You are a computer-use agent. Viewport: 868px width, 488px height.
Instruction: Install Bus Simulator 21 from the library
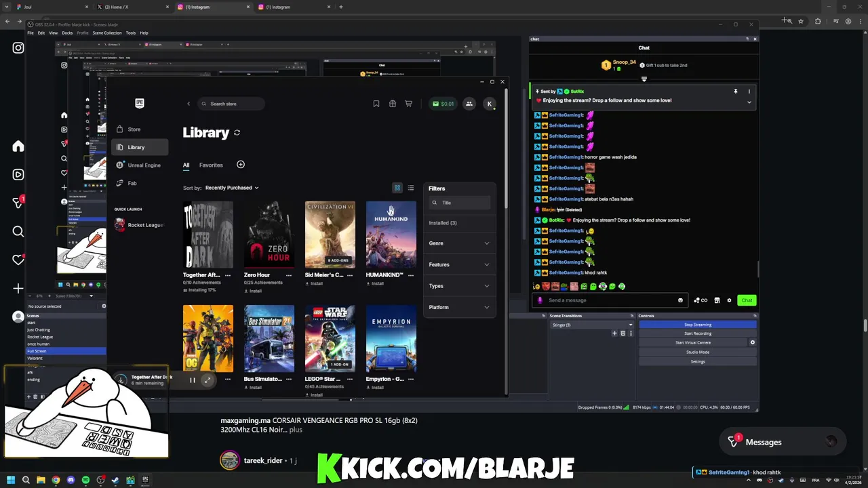(253, 387)
